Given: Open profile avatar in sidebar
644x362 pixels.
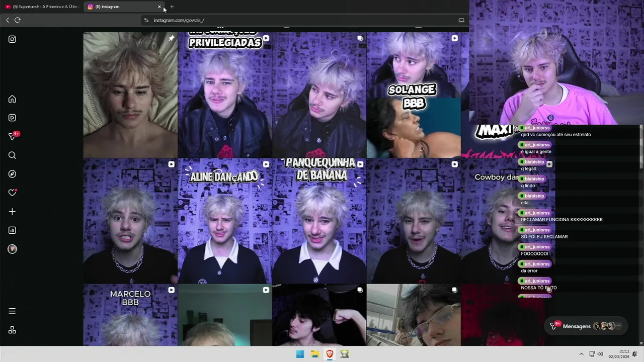Looking at the screenshot, I should [x=12, y=249].
